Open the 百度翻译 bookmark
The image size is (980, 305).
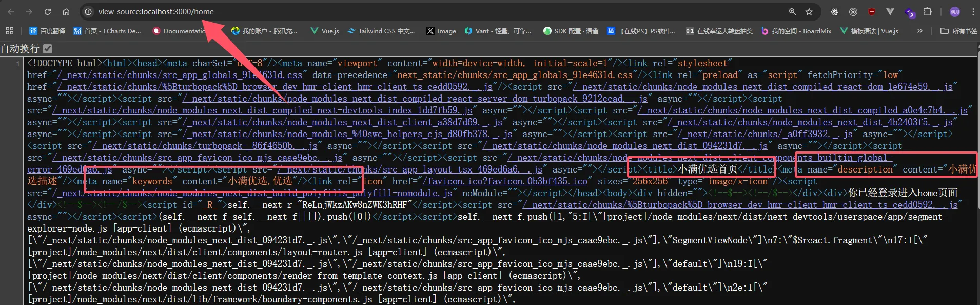[x=47, y=31]
